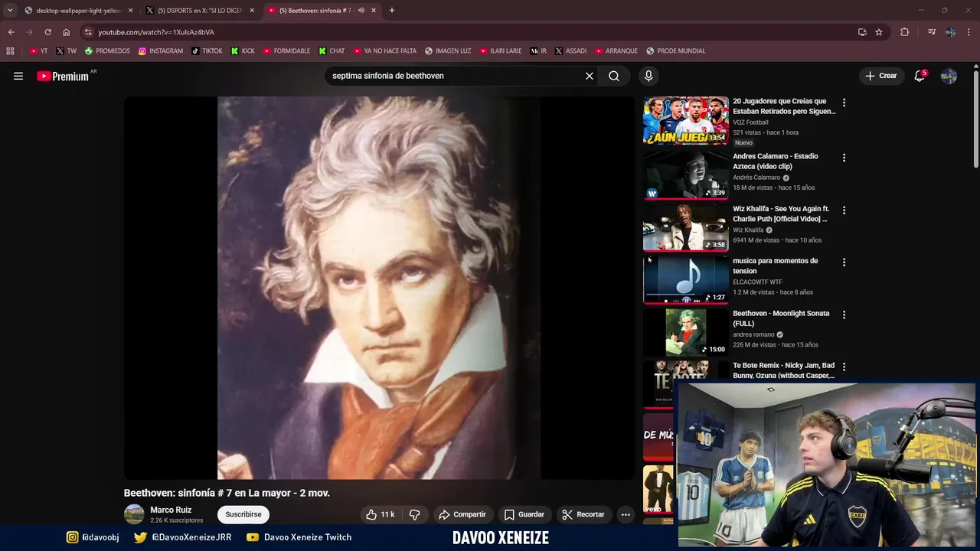This screenshot has height=551, width=980.
Task: Click the address bar URL field
Action: [467, 32]
